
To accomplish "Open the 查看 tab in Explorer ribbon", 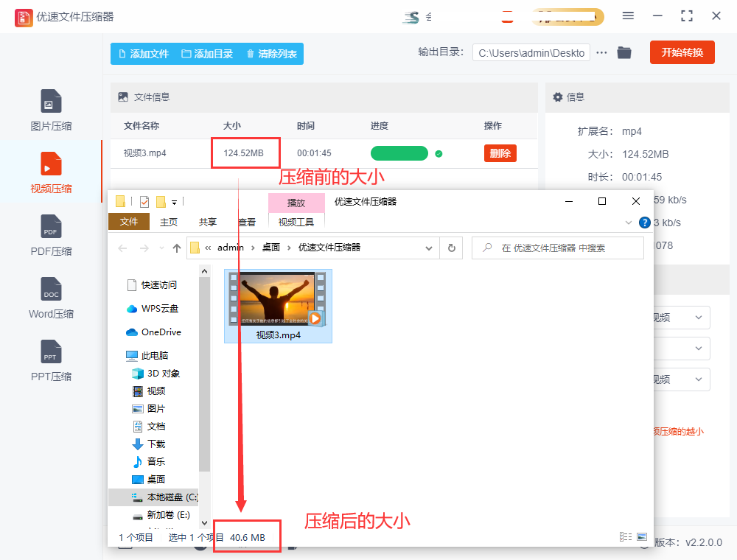I will point(247,222).
